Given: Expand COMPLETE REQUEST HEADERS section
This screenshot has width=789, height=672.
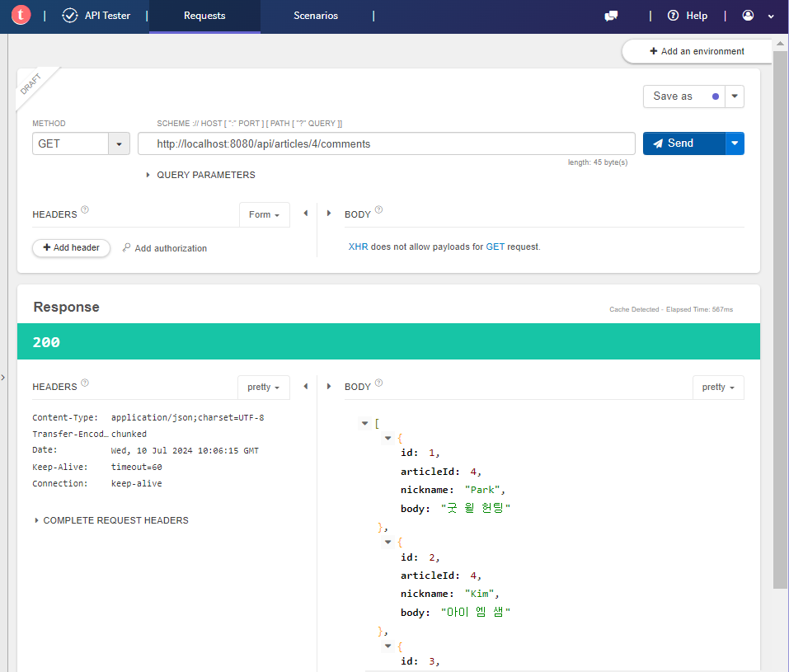Looking at the screenshot, I should (x=111, y=520).
